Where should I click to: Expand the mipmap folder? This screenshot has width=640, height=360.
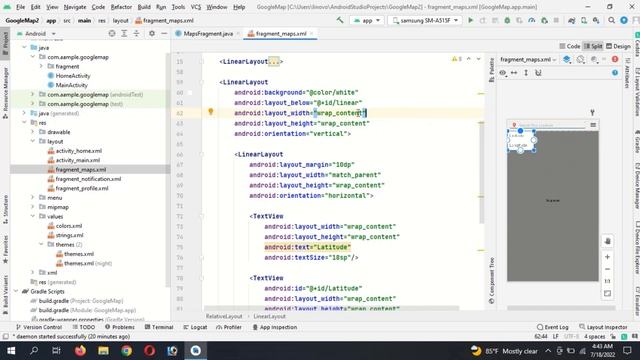click(x=33, y=207)
